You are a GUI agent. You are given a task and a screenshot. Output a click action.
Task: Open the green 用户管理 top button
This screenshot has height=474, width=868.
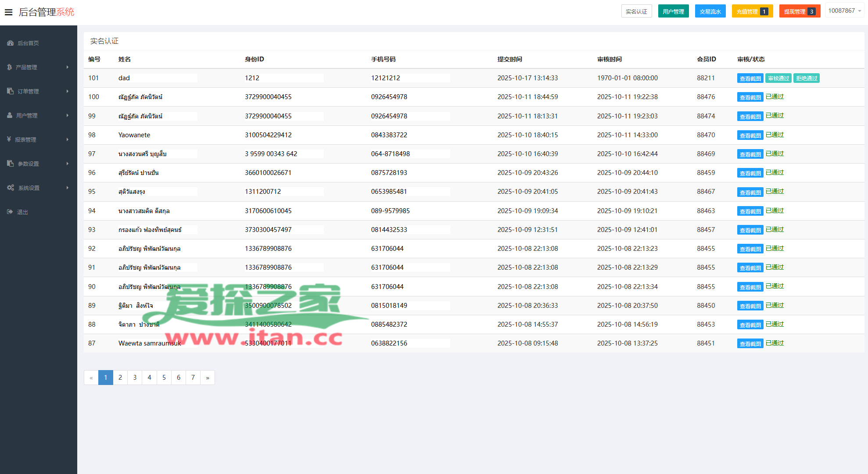673,11
